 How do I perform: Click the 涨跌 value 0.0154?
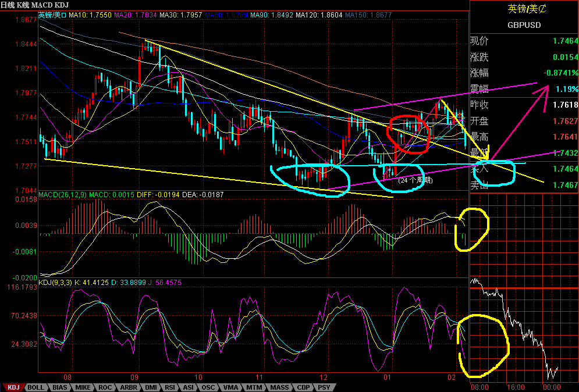(x=566, y=57)
